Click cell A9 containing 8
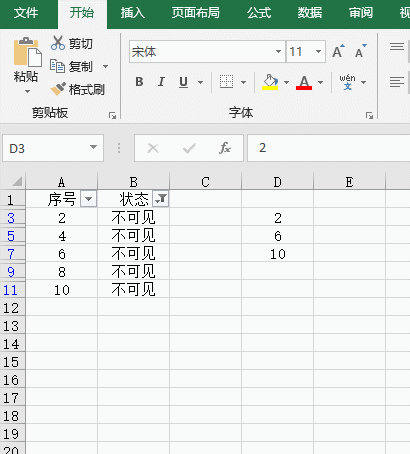The width and height of the screenshot is (410, 454). pyautogui.click(x=62, y=272)
